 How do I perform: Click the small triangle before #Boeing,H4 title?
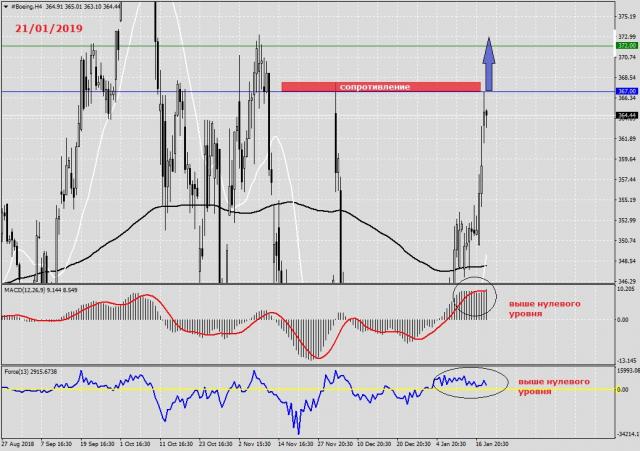(x=5, y=6)
